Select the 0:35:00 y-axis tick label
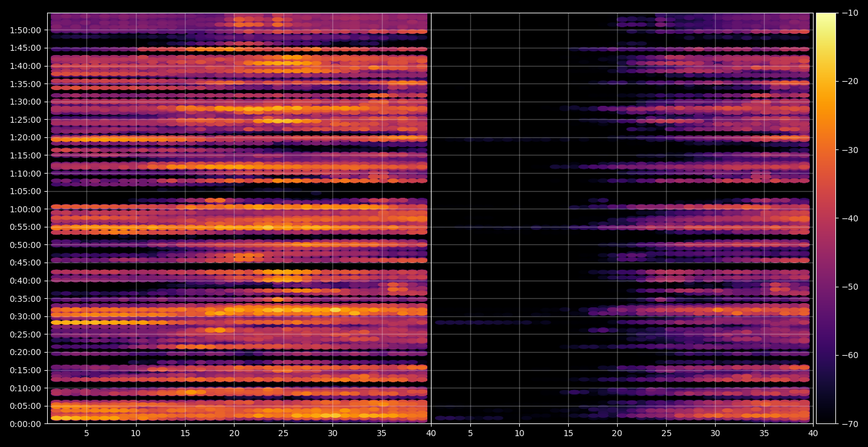This screenshot has width=868, height=447. (x=25, y=298)
